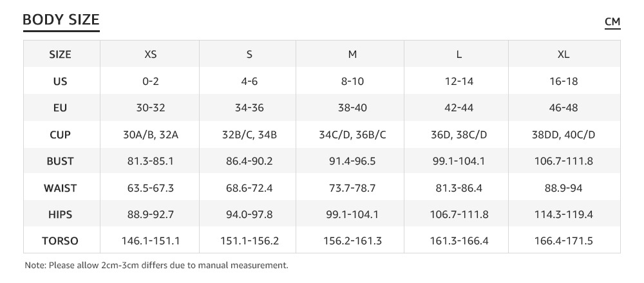
Task: Click the SIZE row label
Action: point(60,55)
